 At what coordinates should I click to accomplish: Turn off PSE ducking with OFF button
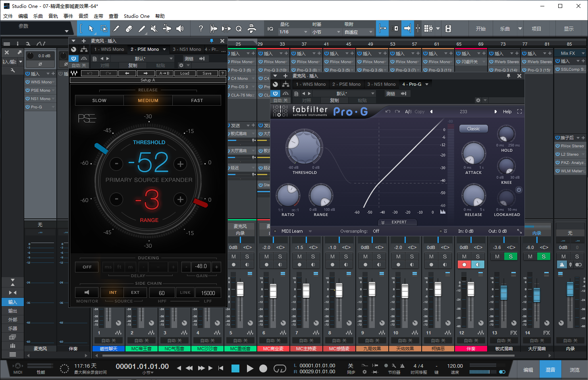tap(87, 267)
